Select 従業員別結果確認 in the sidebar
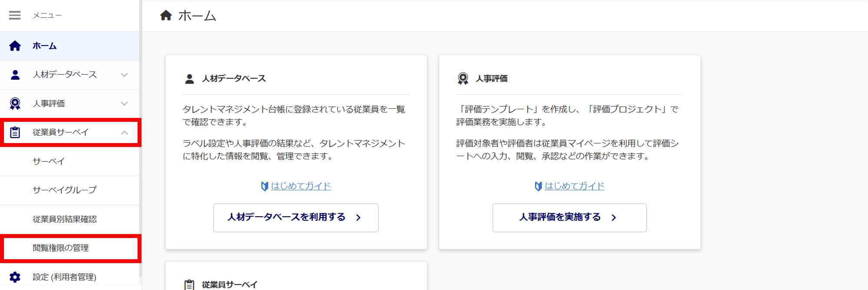The width and height of the screenshot is (868, 290). (65, 219)
